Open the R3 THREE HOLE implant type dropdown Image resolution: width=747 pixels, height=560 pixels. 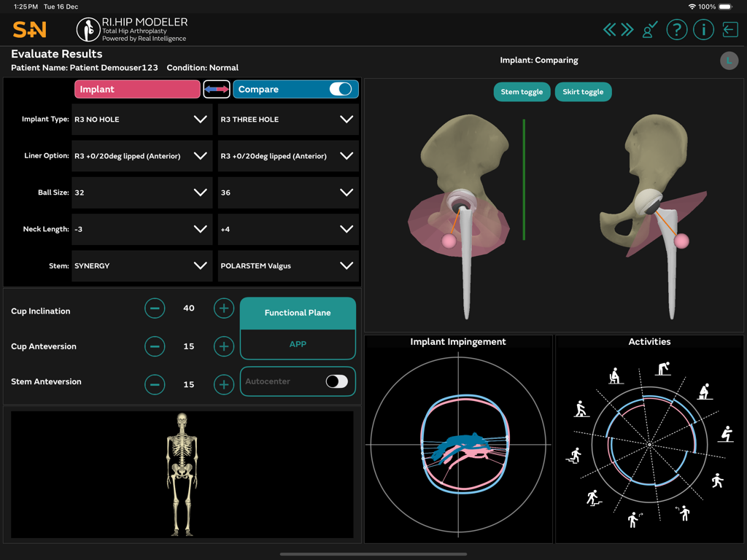288,119
